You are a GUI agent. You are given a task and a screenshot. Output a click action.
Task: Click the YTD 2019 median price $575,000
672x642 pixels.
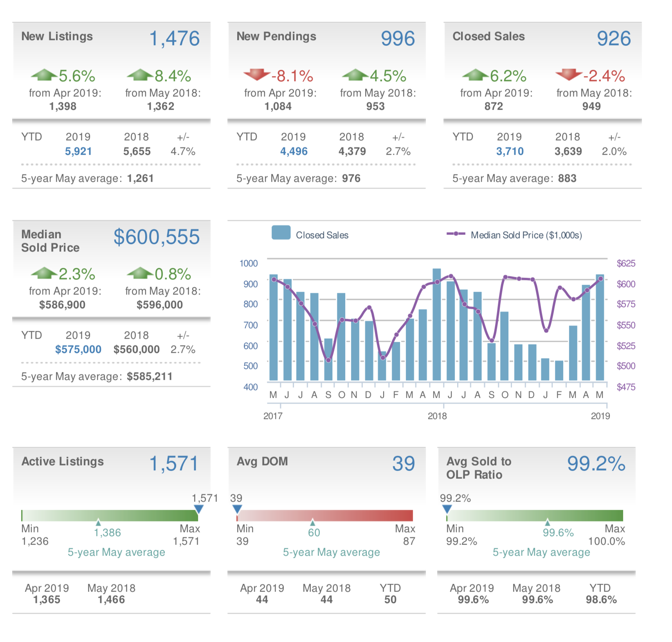[x=78, y=349]
